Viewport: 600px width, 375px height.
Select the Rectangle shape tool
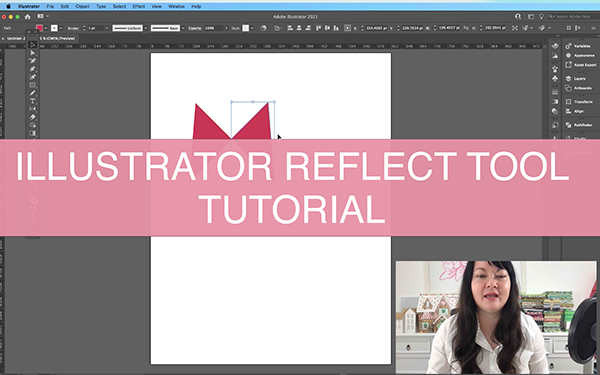coord(33,85)
